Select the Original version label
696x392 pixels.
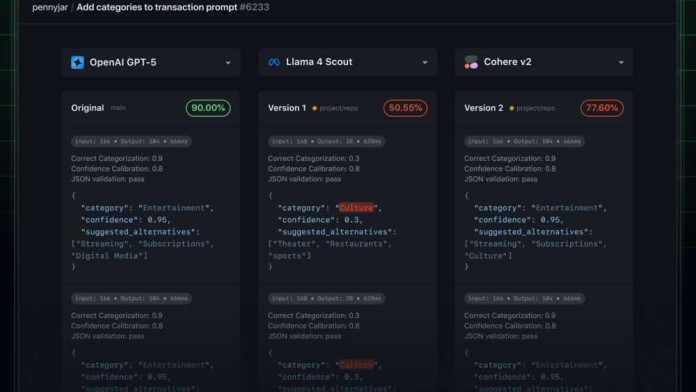[x=87, y=108]
